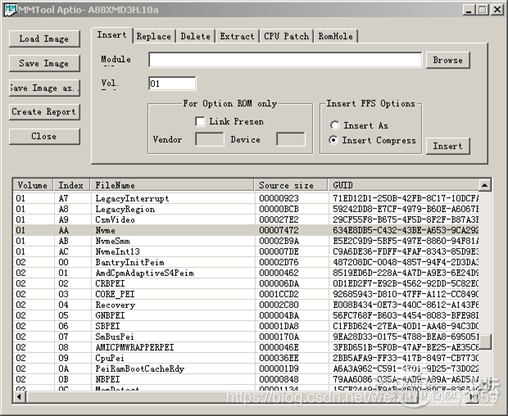Click the Create Report button
The height and width of the screenshot is (416, 508).
[44, 112]
